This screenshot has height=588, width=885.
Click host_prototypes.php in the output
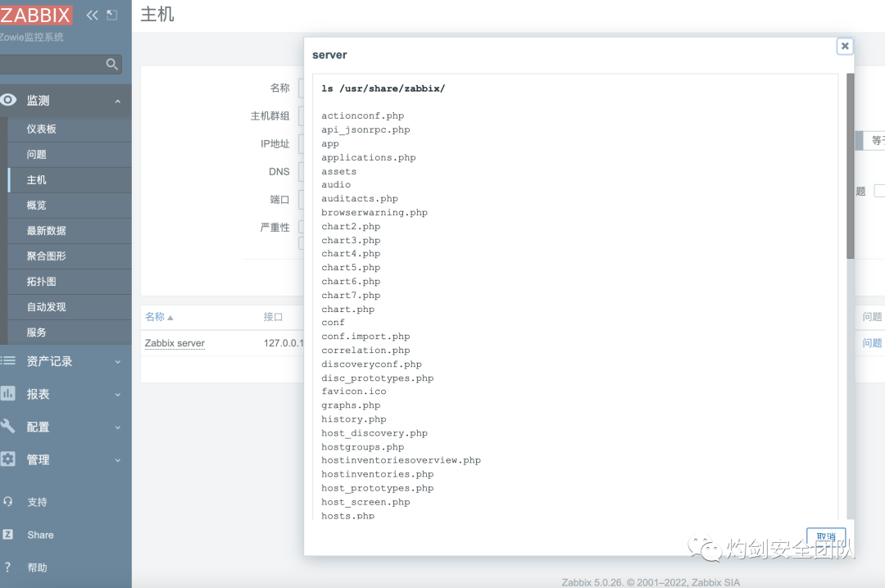click(x=378, y=488)
